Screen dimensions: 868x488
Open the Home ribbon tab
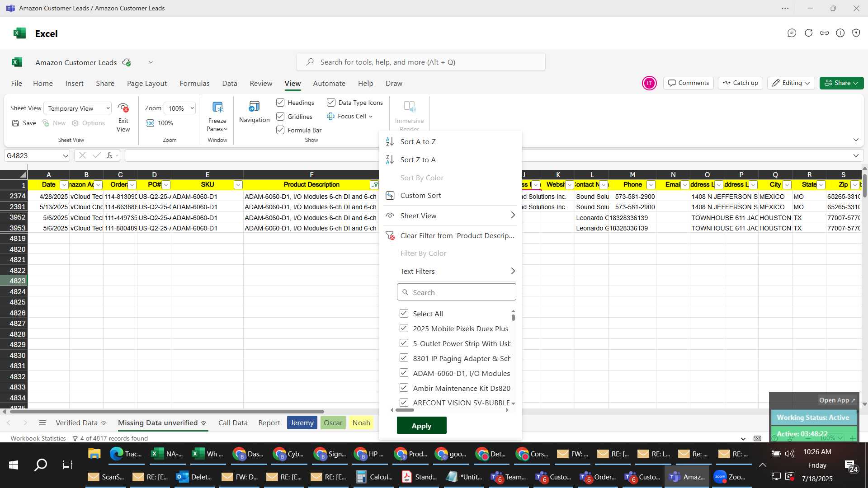pos(43,84)
